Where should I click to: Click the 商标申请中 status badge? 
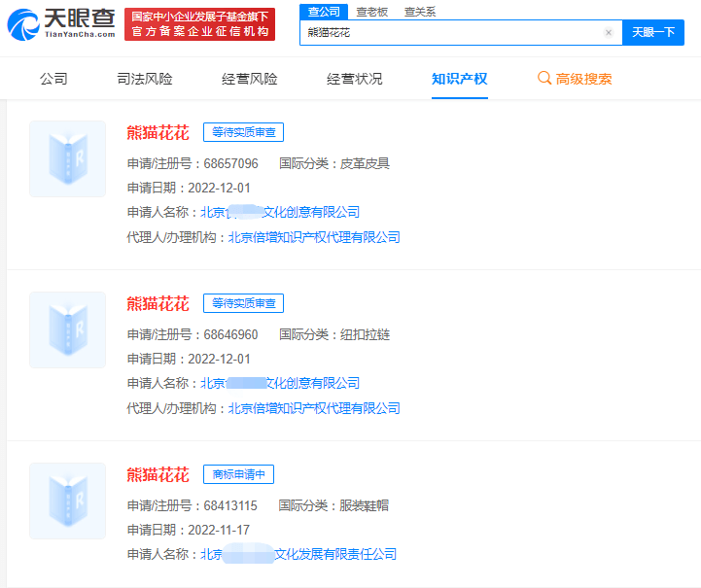(239, 474)
